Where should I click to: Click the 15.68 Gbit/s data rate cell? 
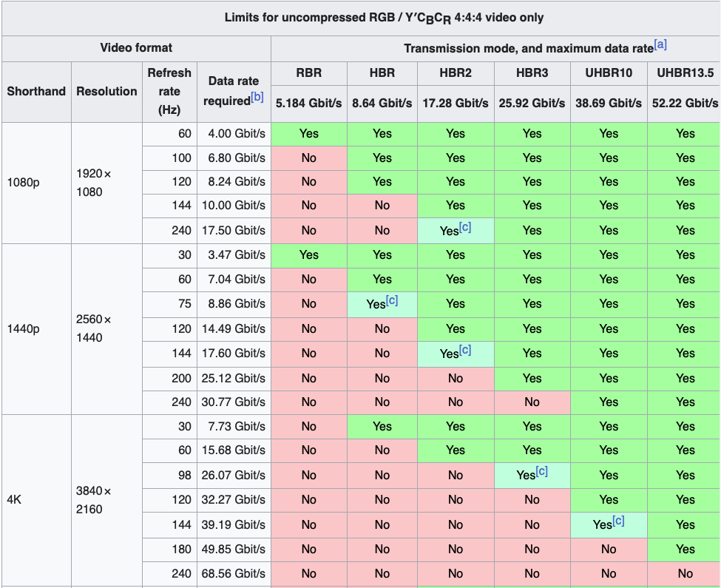(x=234, y=450)
